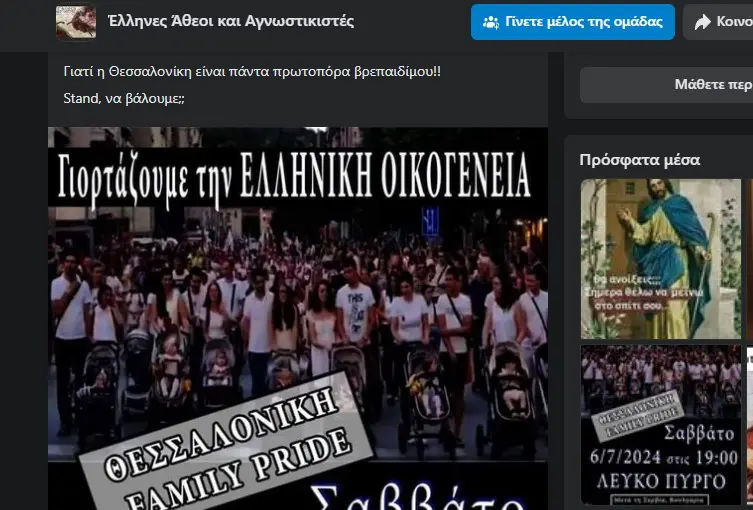Open the Family Pride recent media thumbnail
The width and height of the screenshot is (753, 510).
click(x=661, y=425)
